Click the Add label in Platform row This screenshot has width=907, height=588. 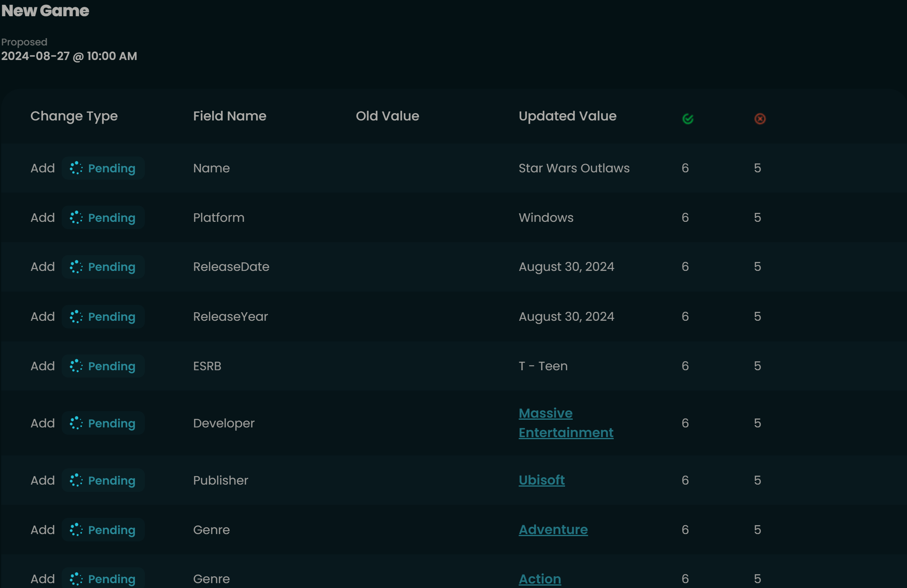[x=43, y=217]
